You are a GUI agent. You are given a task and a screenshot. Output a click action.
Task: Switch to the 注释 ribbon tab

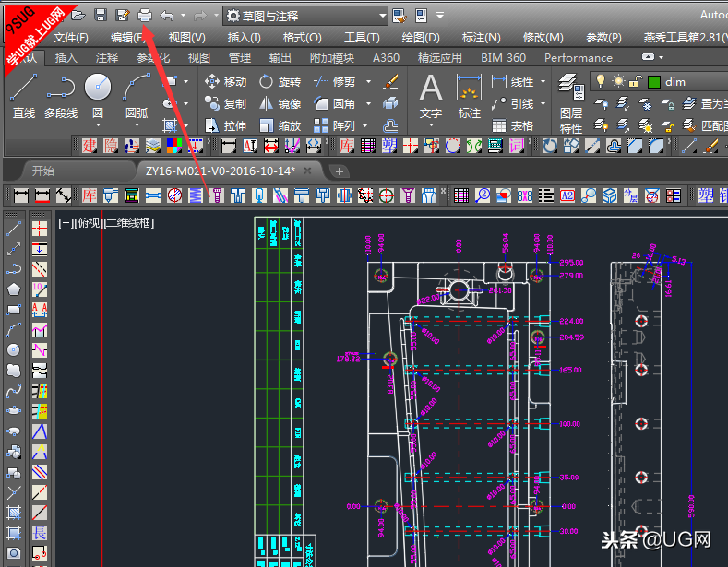coord(107,57)
